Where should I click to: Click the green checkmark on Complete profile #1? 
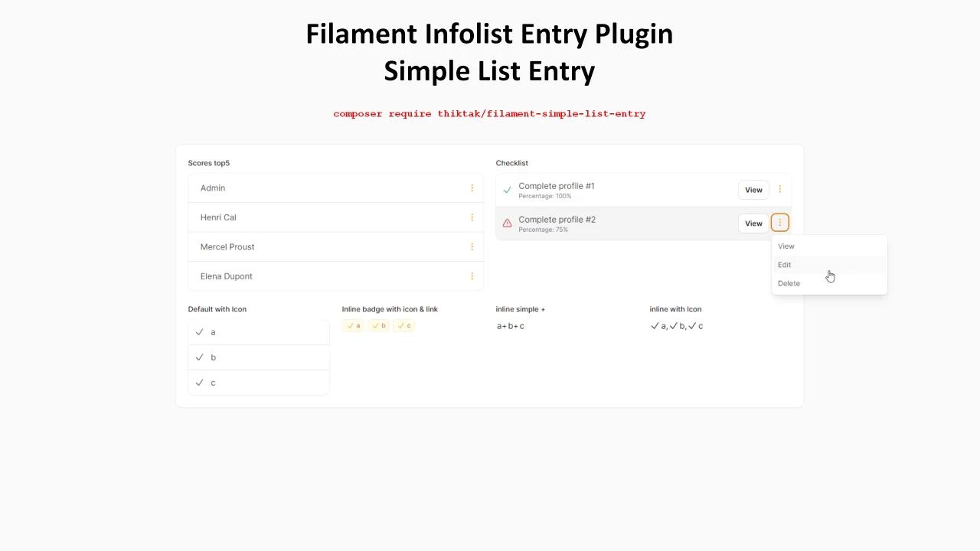click(507, 189)
